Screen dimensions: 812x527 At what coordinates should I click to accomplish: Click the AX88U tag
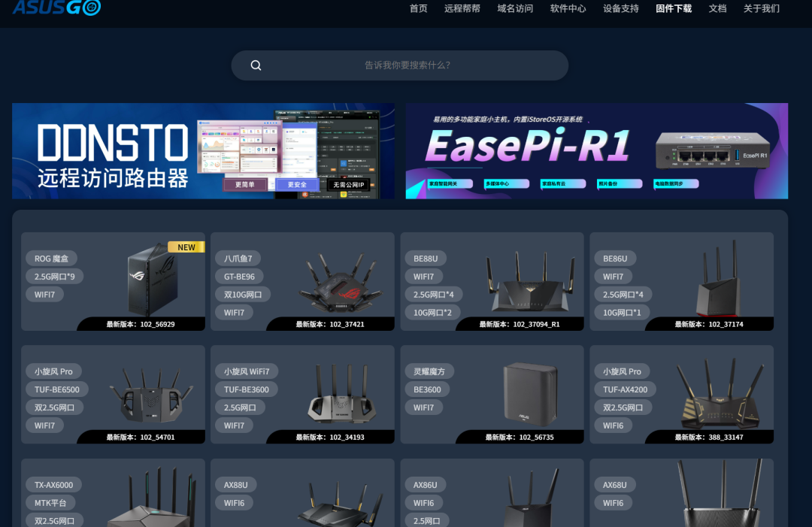tap(235, 485)
